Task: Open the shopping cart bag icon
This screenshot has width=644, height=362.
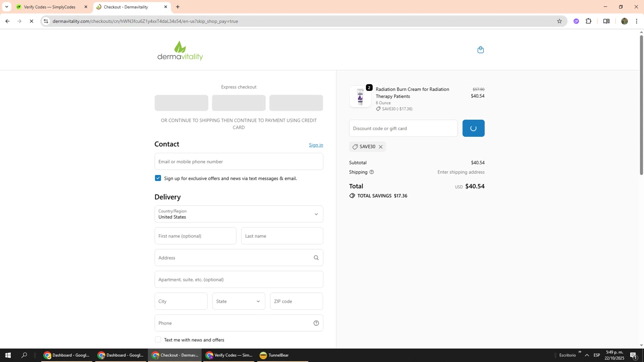Action: (480, 50)
